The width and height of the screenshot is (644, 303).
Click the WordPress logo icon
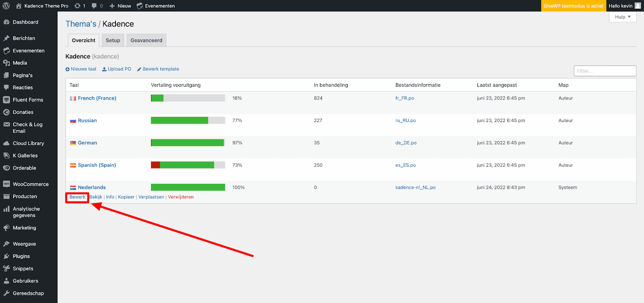6,6
